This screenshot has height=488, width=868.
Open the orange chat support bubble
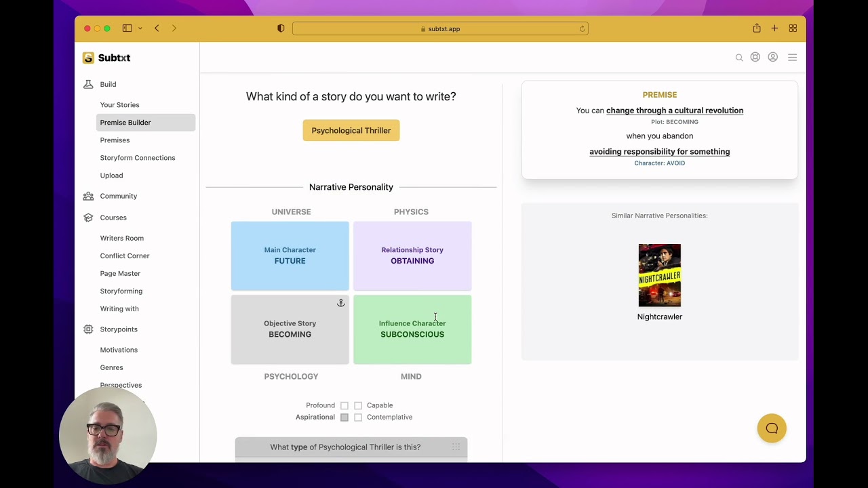772,428
